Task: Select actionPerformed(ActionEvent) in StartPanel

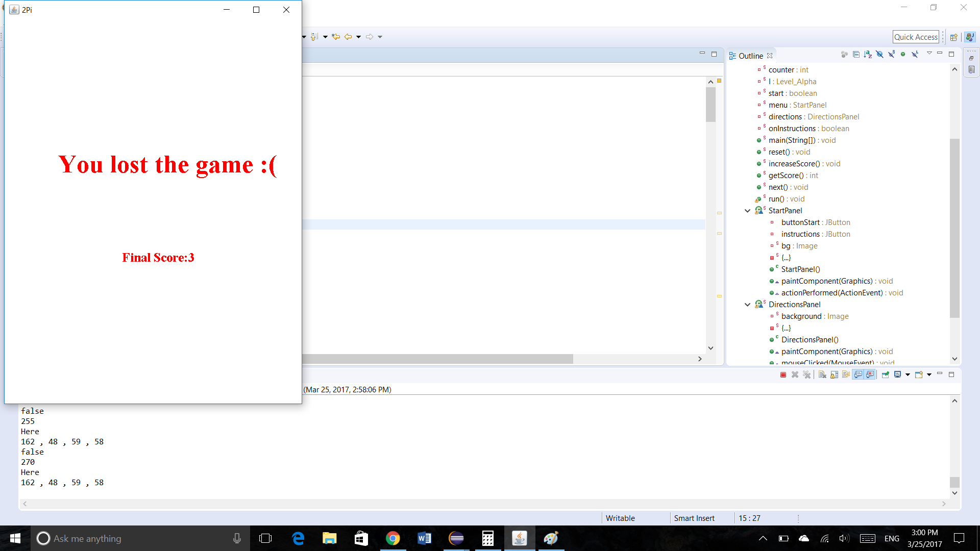Action: 831,293
